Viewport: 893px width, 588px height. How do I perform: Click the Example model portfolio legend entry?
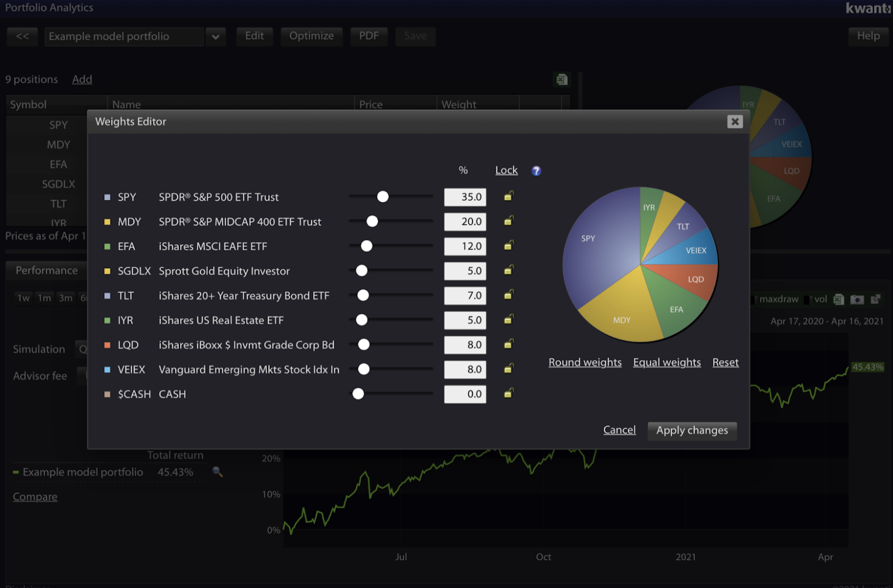83,472
